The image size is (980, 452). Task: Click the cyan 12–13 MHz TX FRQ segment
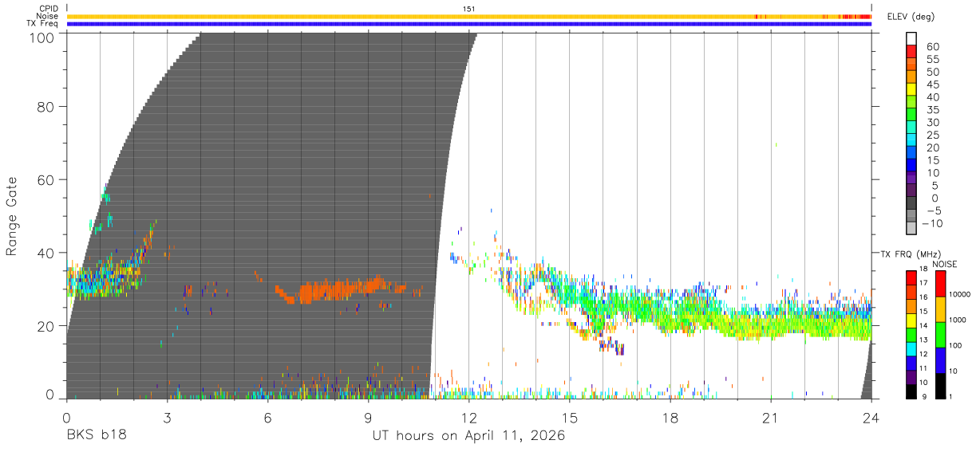pyautogui.click(x=911, y=348)
